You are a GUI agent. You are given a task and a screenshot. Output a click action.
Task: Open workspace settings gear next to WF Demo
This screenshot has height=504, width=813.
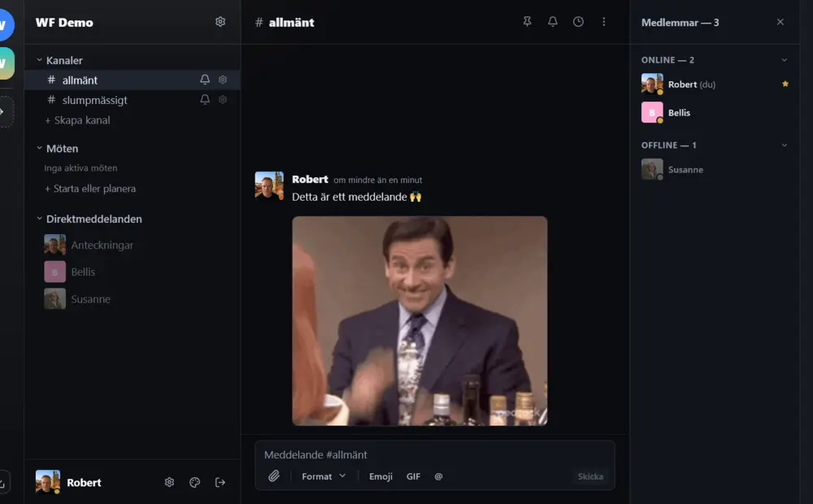(220, 22)
